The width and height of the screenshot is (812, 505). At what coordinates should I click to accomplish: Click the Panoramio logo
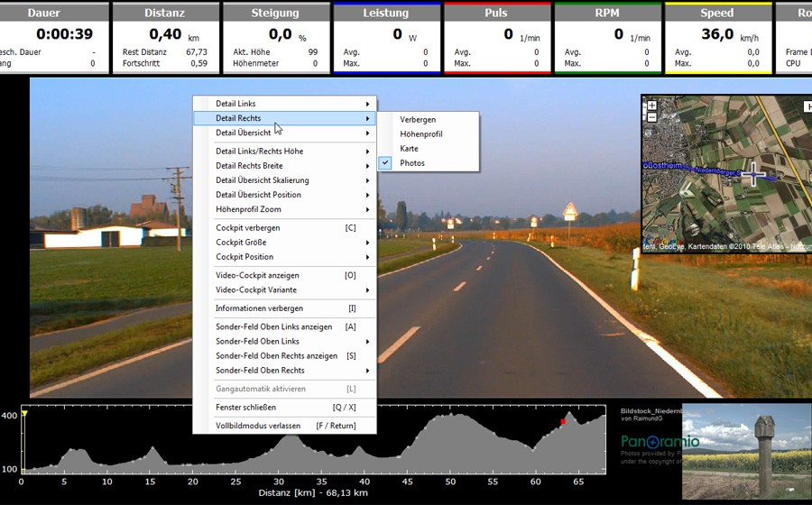click(x=660, y=442)
